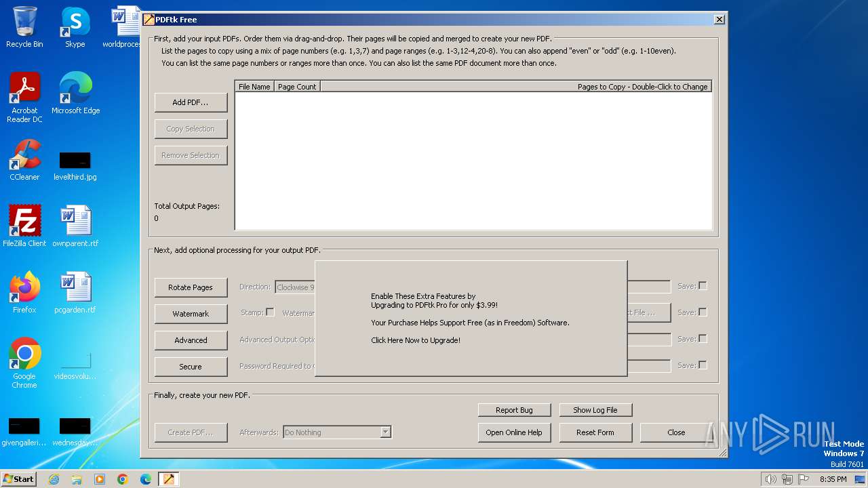Open Acrobat Reader DC shortcut
This screenshot has height=488, width=868.
point(24,97)
